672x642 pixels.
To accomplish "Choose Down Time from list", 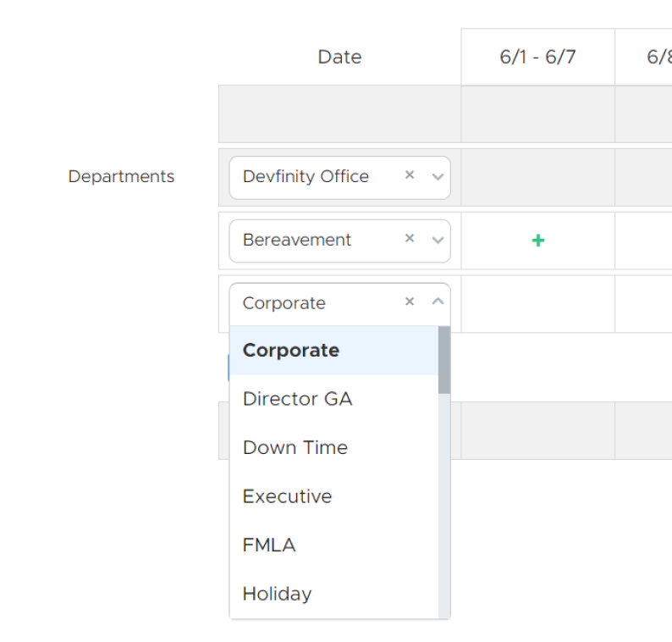I will click(x=295, y=448).
